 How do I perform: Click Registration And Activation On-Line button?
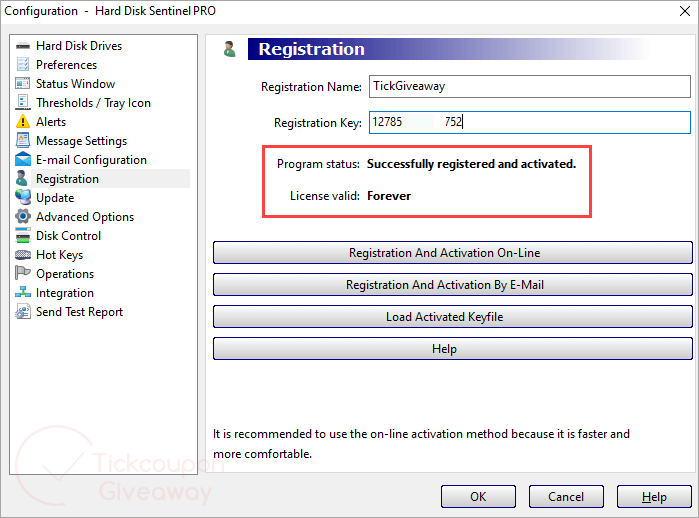453,253
